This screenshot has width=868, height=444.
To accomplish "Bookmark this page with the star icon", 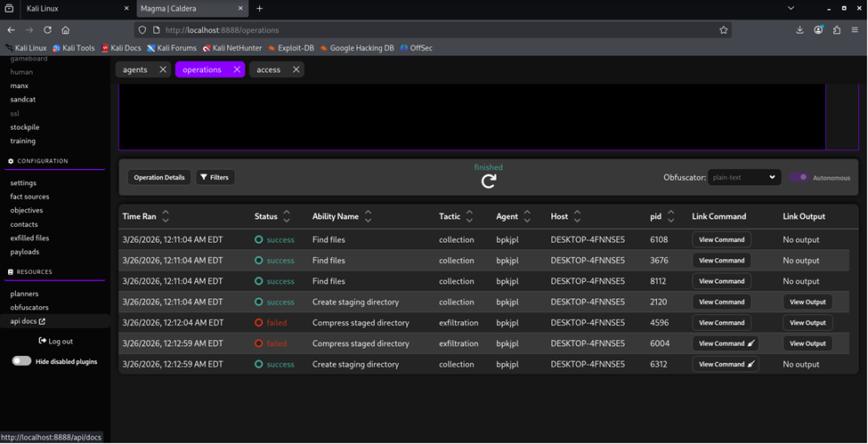I will [x=723, y=29].
